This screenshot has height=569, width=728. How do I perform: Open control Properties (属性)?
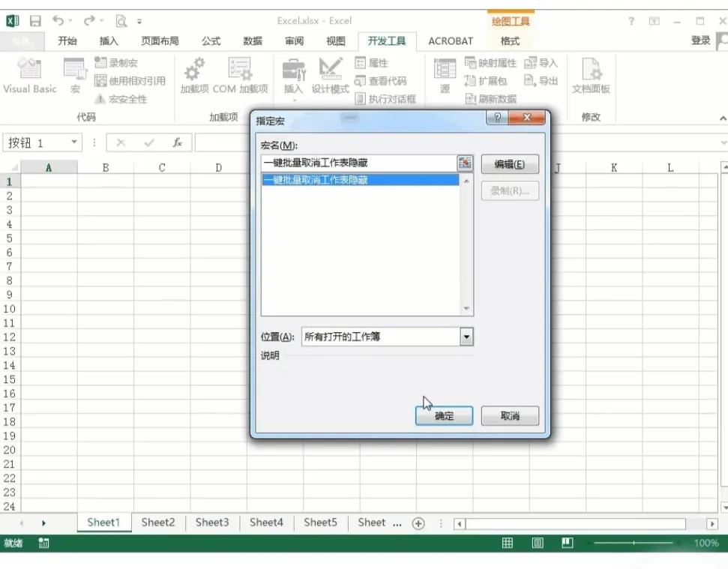click(x=371, y=63)
